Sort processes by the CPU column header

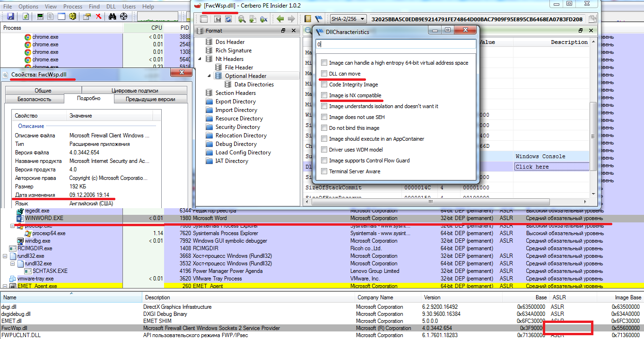pyautogui.click(x=144, y=28)
